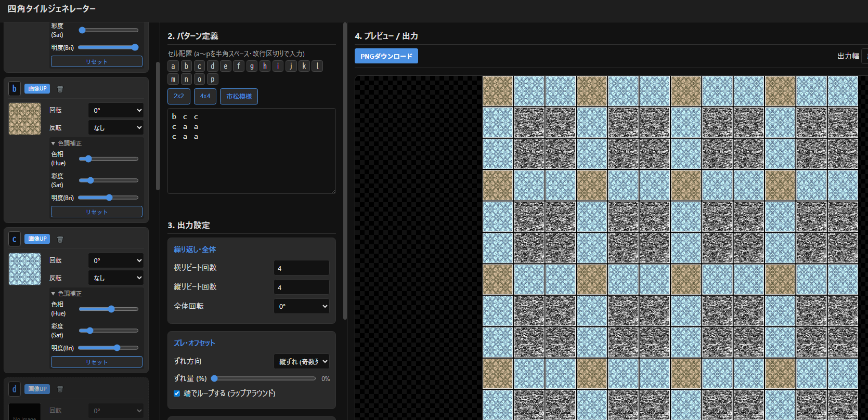Adjust tile c saturation slider
The width and height of the screenshot is (868, 420).
pyautogui.click(x=108, y=331)
